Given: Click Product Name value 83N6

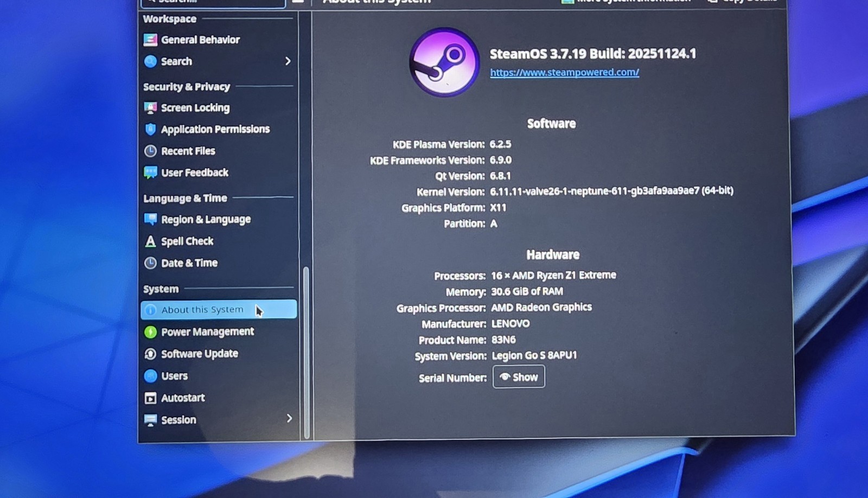Looking at the screenshot, I should [503, 340].
